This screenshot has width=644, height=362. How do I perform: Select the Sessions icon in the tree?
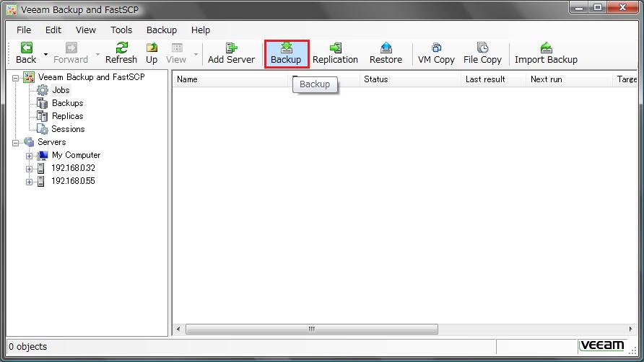tap(43, 129)
